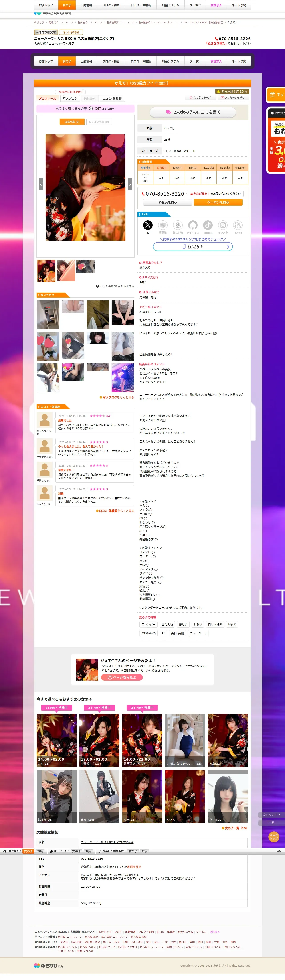The width and height of the screenshot is (285, 980).
Task: Click the ページをみたよ button
Action: 122,678
